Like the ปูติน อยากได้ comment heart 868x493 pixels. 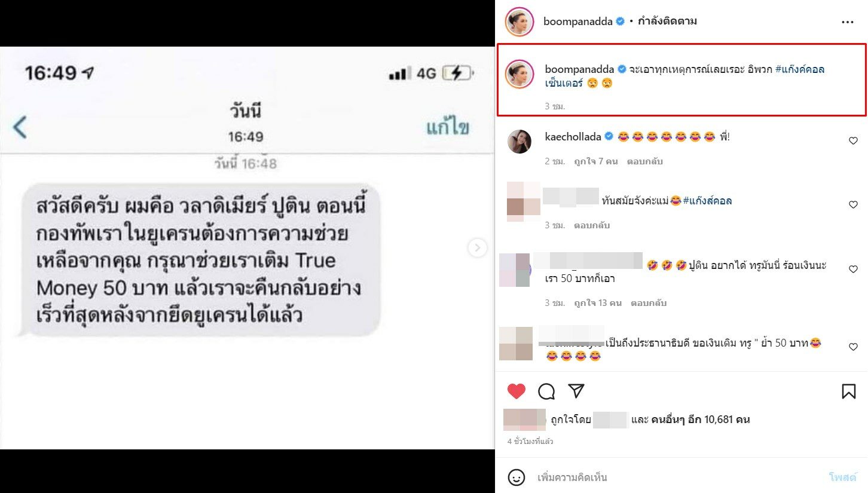tap(853, 270)
